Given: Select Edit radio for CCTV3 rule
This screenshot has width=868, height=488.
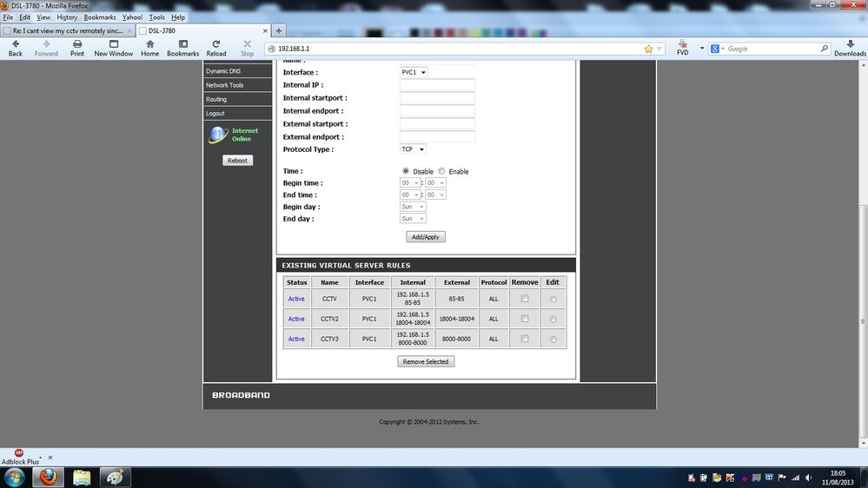Looking at the screenshot, I should pos(553,340).
